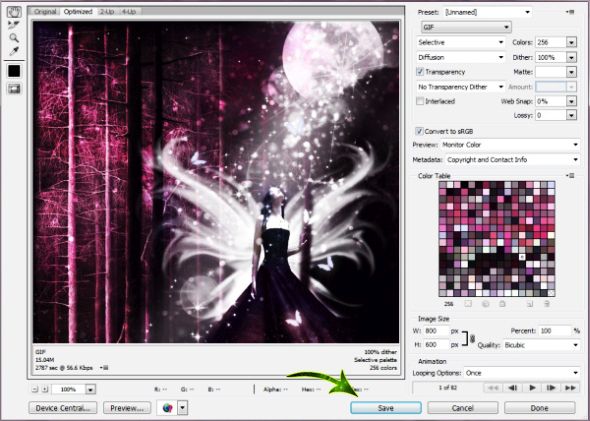Image resolution: width=590 pixels, height=421 pixels.
Task: Uncheck Convert to sRGB
Action: (x=419, y=131)
